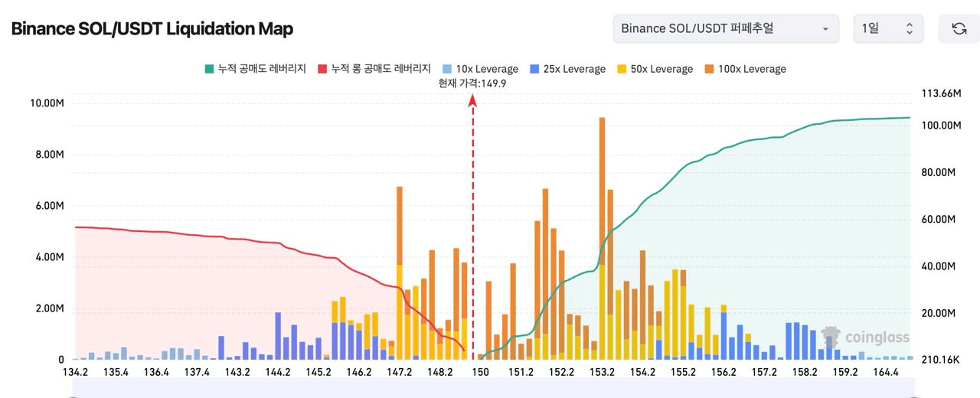Click the 143.2 x-axis label

click(237, 373)
